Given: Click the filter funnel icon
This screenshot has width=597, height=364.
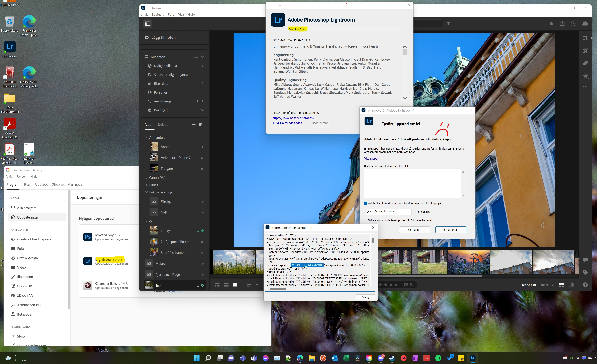Looking at the screenshot, I should click(448, 24).
